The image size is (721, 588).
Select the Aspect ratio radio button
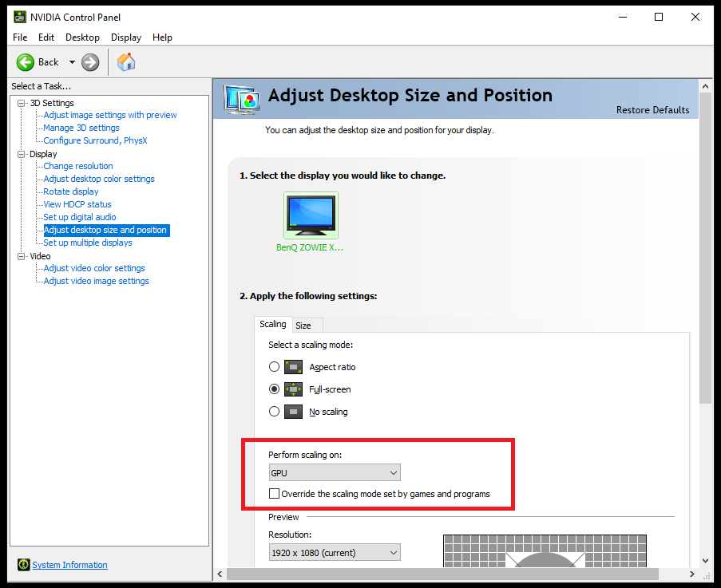[x=275, y=367]
